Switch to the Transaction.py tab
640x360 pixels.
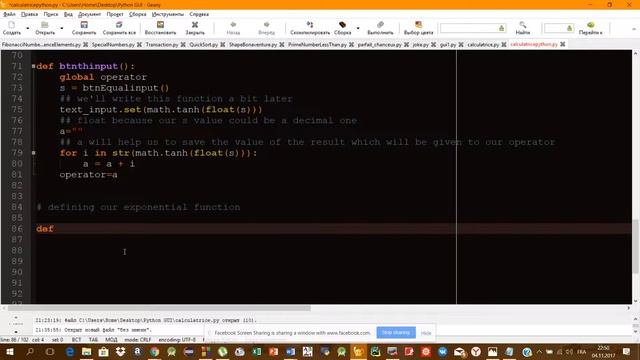pos(162,44)
